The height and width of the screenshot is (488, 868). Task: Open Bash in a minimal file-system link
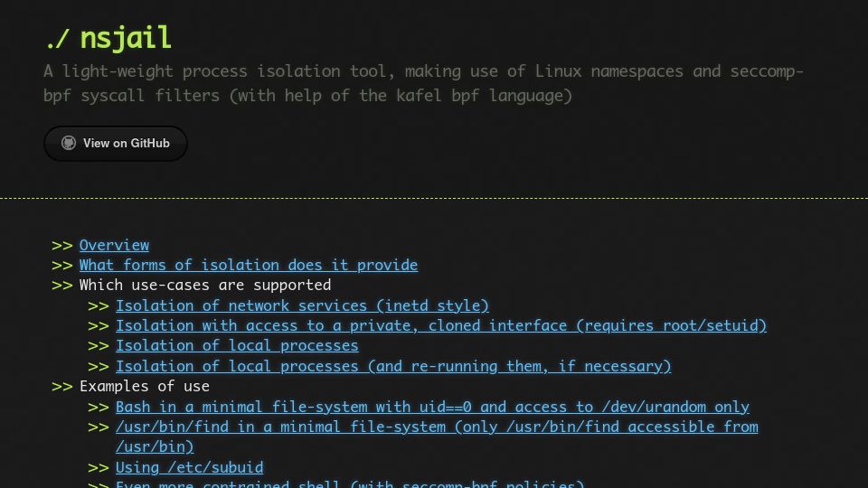[x=432, y=407]
